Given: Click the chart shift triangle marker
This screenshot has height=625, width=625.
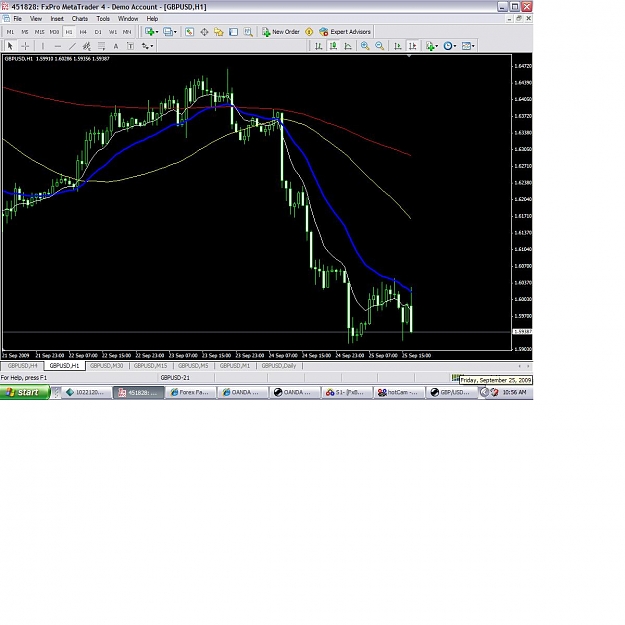Looking at the screenshot, I should 409,56.
